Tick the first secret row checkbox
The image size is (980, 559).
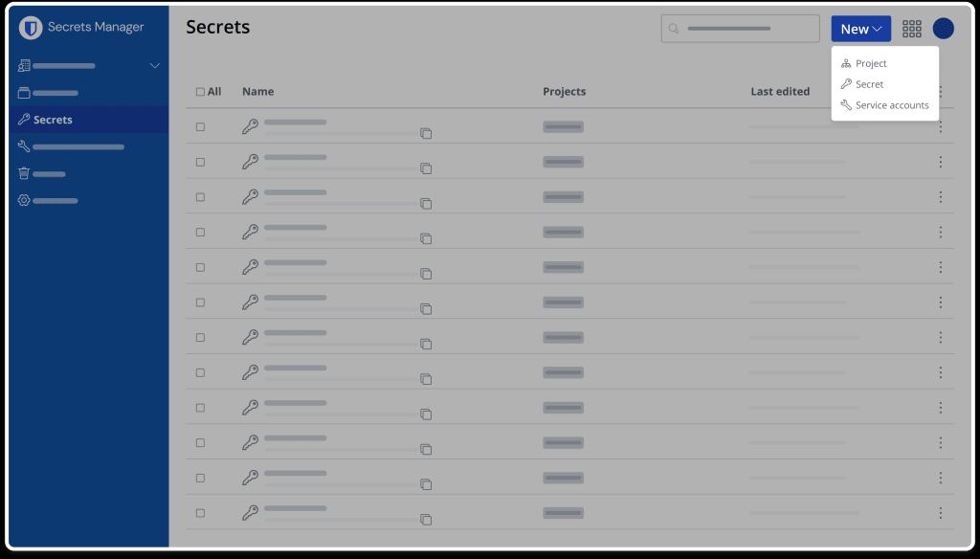click(200, 126)
